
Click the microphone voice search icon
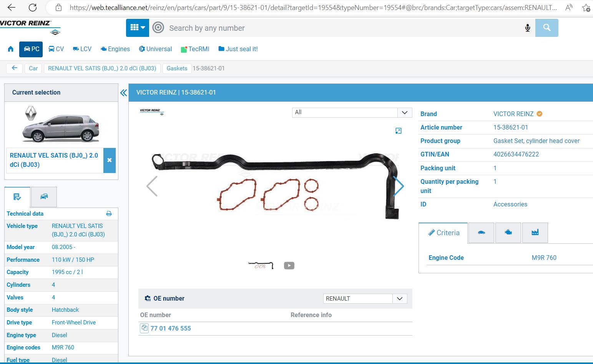point(527,28)
